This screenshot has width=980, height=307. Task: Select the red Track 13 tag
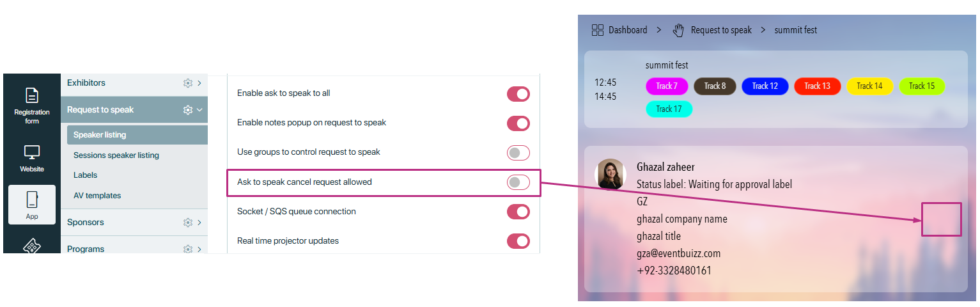click(x=817, y=86)
